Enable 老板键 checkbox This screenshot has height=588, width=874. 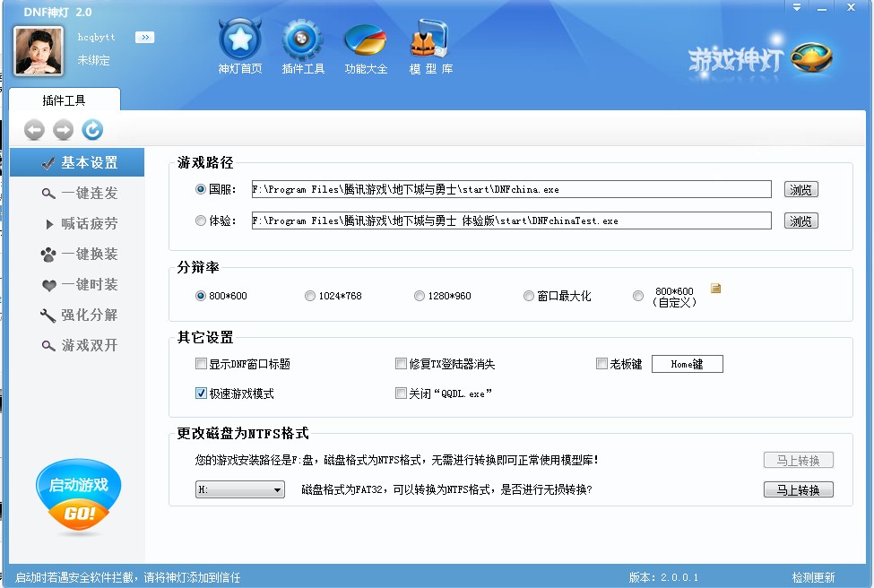pos(601,364)
